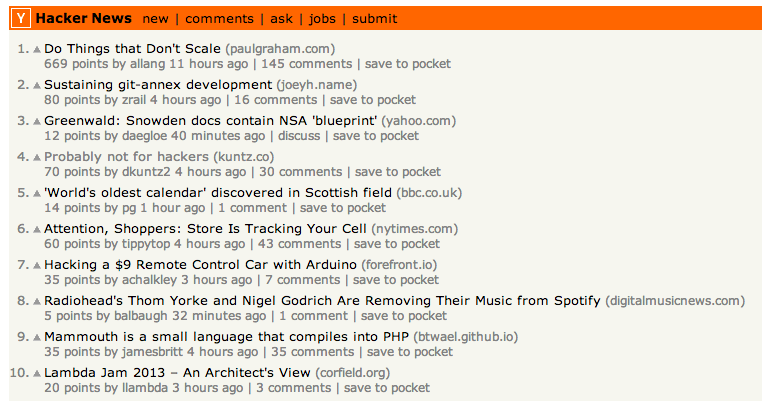View user jamesbritt's profile

point(152,352)
